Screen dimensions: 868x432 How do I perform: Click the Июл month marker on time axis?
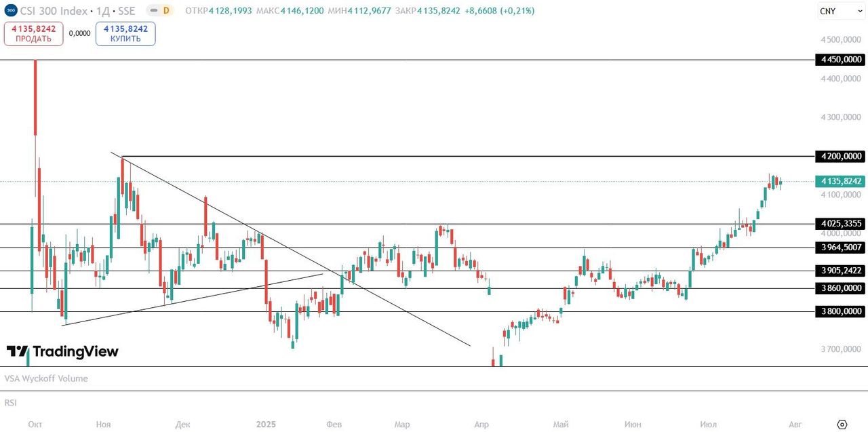(x=708, y=425)
